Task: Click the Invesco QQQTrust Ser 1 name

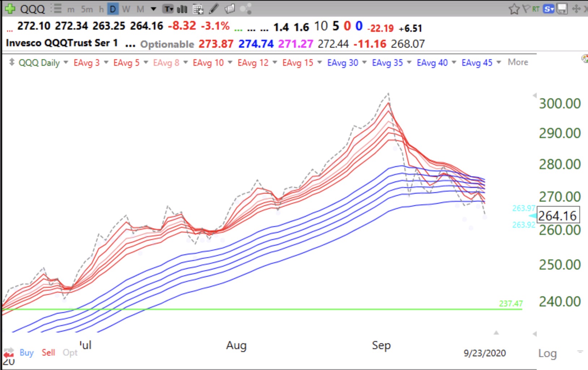Action: coord(62,43)
